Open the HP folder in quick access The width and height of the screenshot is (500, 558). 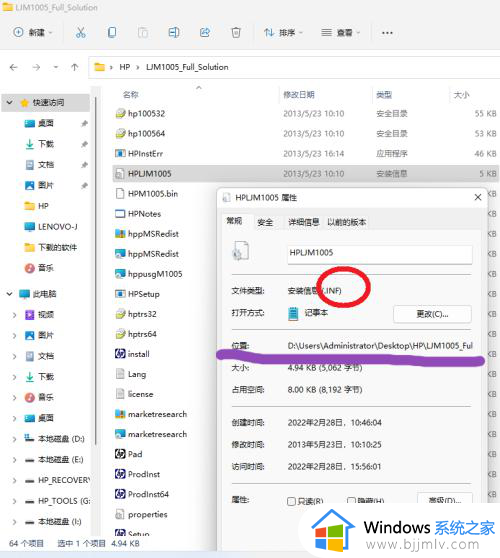pos(36,206)
